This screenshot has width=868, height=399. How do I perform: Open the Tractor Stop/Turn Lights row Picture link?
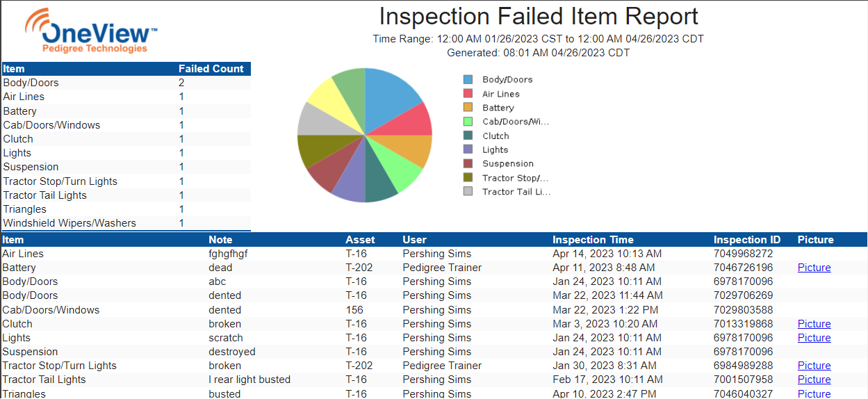tap(814, 366)
